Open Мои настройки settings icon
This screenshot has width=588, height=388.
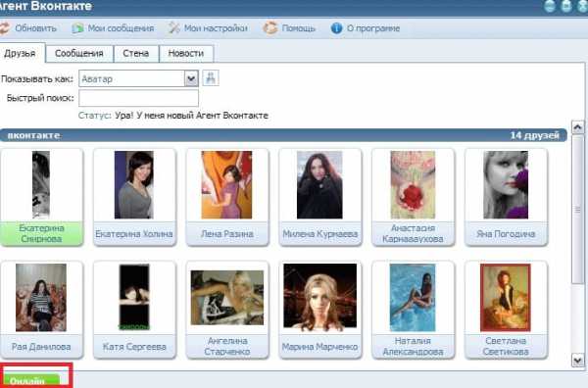(x=173, y=27)
